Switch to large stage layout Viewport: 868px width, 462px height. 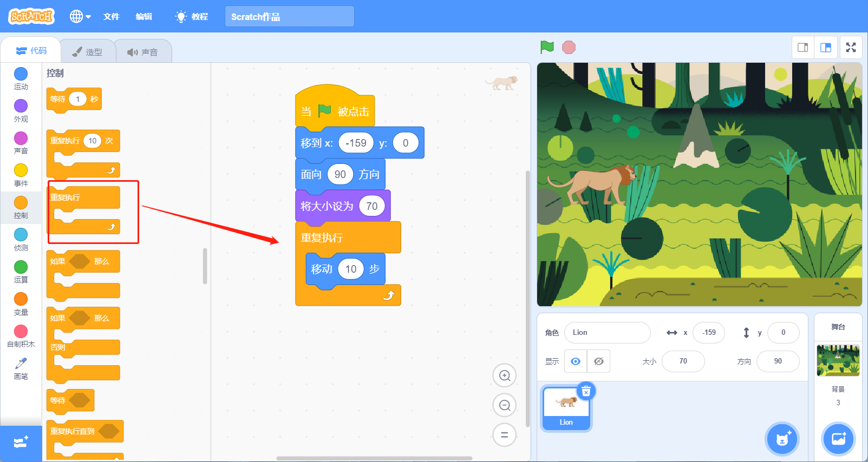[x=826, y=48]
